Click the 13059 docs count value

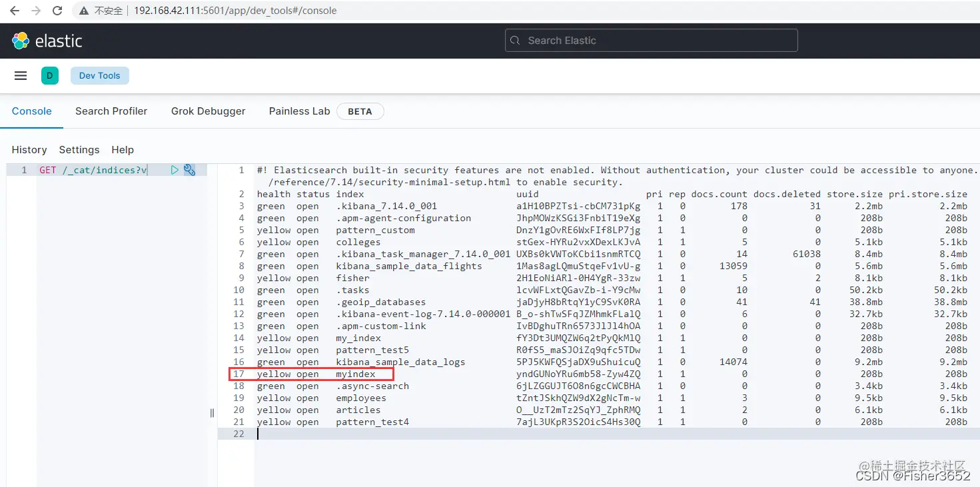(x=734, y=266)
